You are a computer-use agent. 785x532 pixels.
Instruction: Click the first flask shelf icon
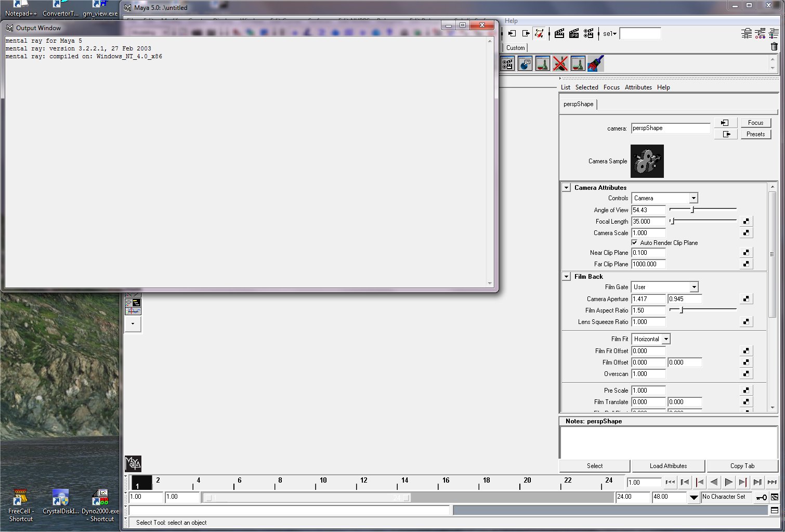[x=543, y=64]
